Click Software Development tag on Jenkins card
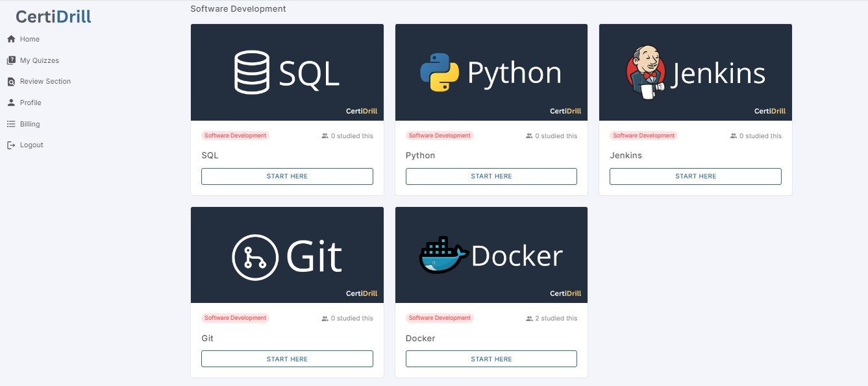The height and width of the screenshot is (386, 868). click(x=643, y=136)
